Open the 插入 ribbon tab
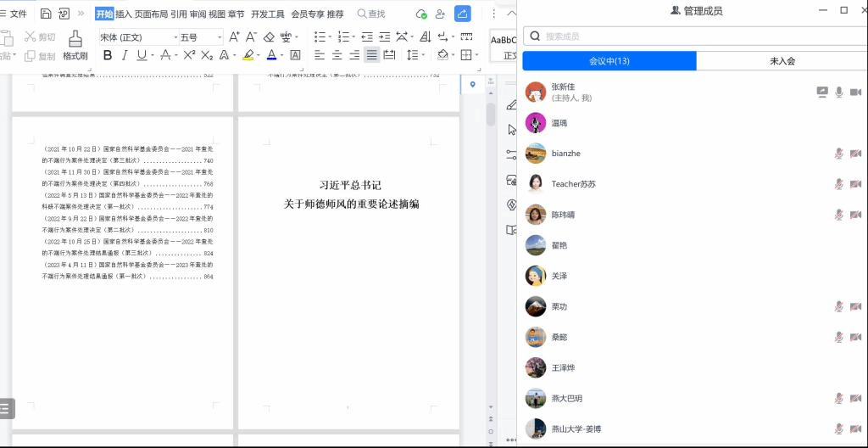868x448 pixels. (124, 14)
